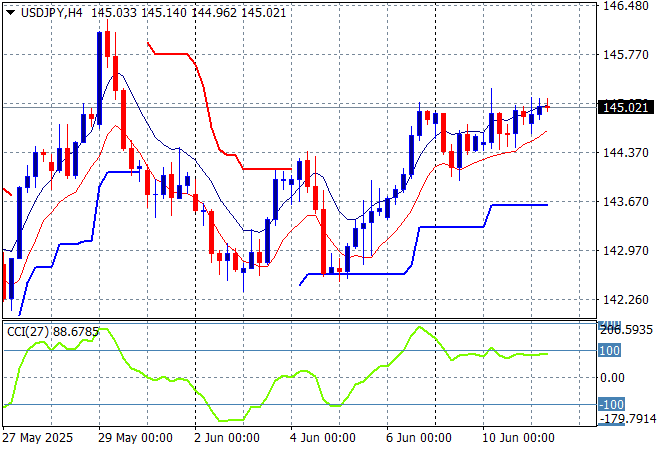Click the 142.970 price axis label
Screen dimensions: 660x450
tap(625, 251)
